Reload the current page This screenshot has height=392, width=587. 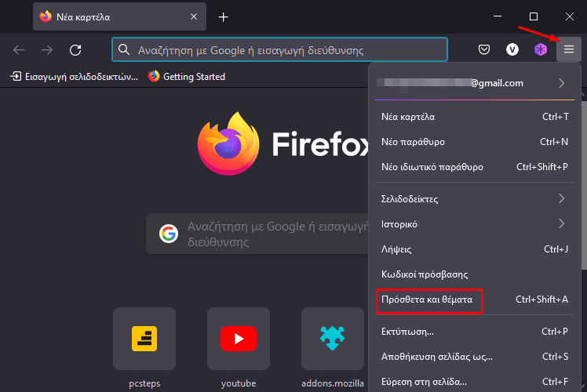coord(75,49)
